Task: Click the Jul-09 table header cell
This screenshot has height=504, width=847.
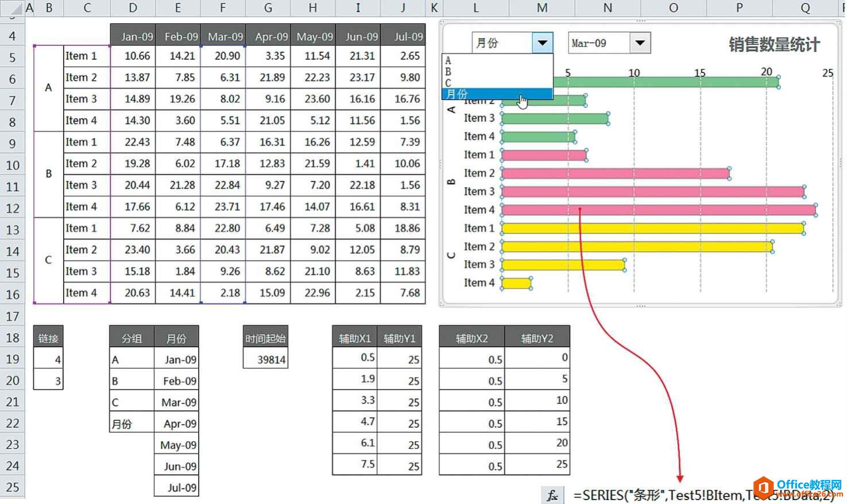Action: (x=403, y=36)
